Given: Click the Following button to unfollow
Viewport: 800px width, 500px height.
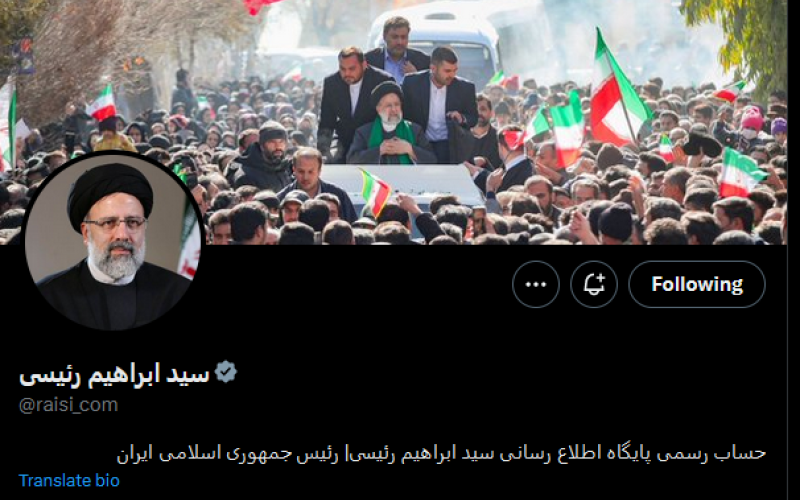Looking at the screenshot, I should pos(697,284).
